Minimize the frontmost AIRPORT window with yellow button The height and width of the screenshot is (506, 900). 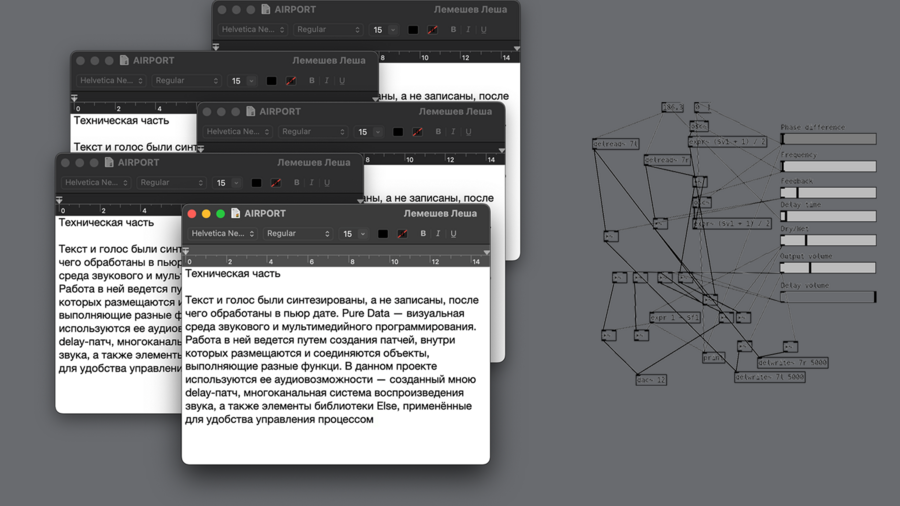tap(206, 213)
